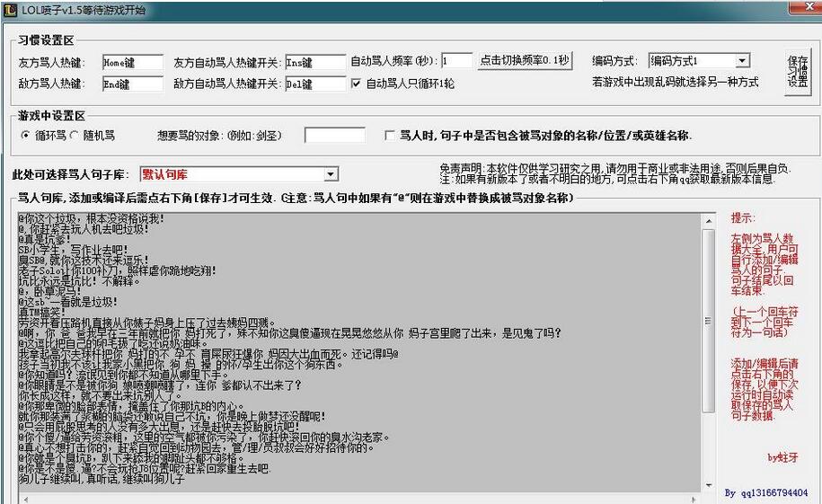The width and height of the screenshot is (822, 504).
Task: Enable the 句子中是否包含被骂对象的名称 checkbox
Action: 390,136
